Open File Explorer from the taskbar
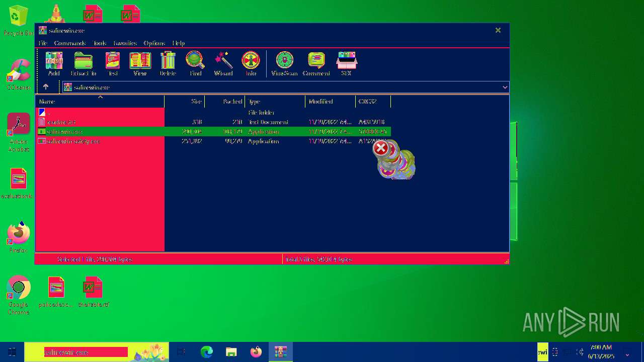Viewport: 644px width, 362px height. click(231, 352)
